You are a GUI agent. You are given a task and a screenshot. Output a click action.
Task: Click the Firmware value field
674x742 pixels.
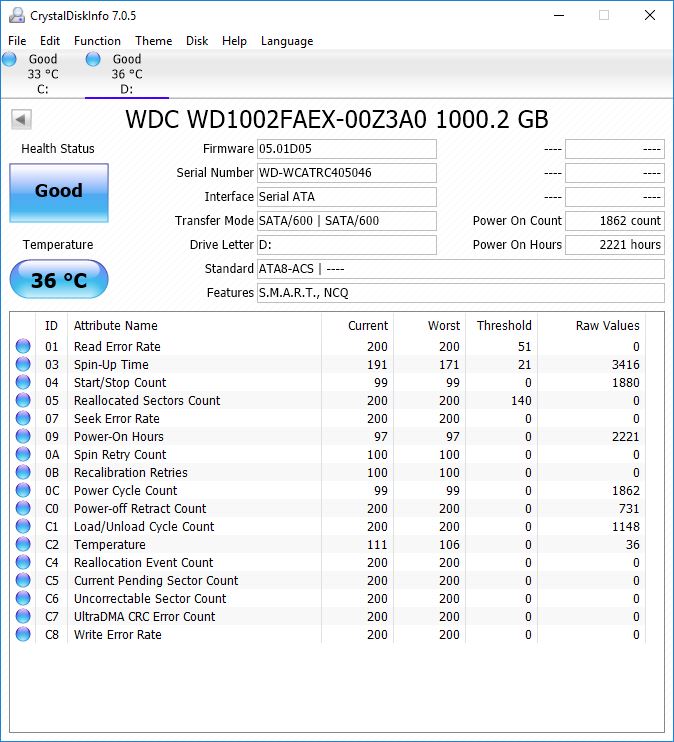346,149
